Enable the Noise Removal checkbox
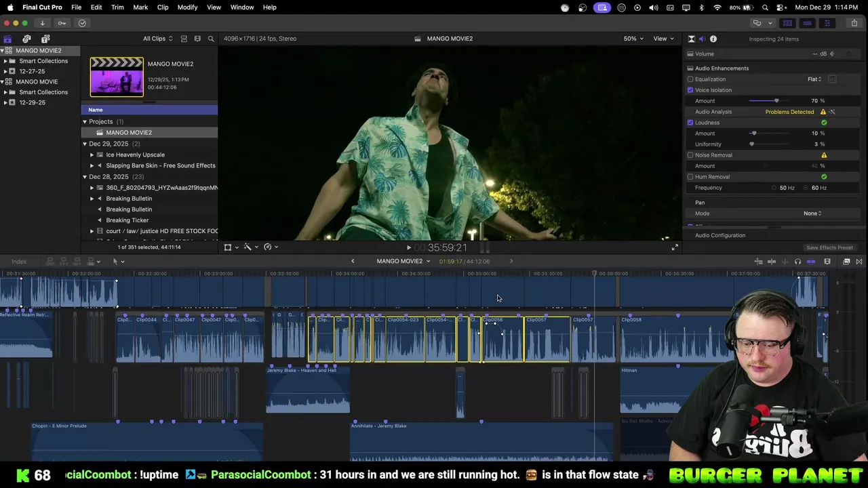 coord(690,155)
